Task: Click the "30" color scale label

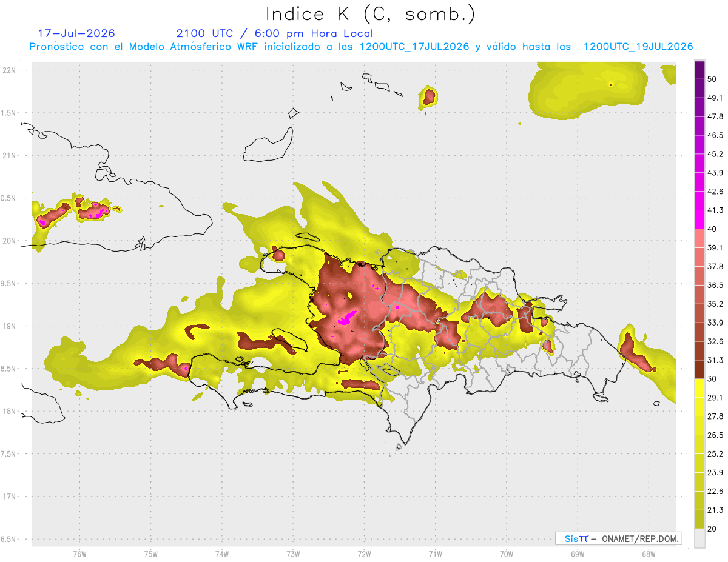Action: click(713, 379)
